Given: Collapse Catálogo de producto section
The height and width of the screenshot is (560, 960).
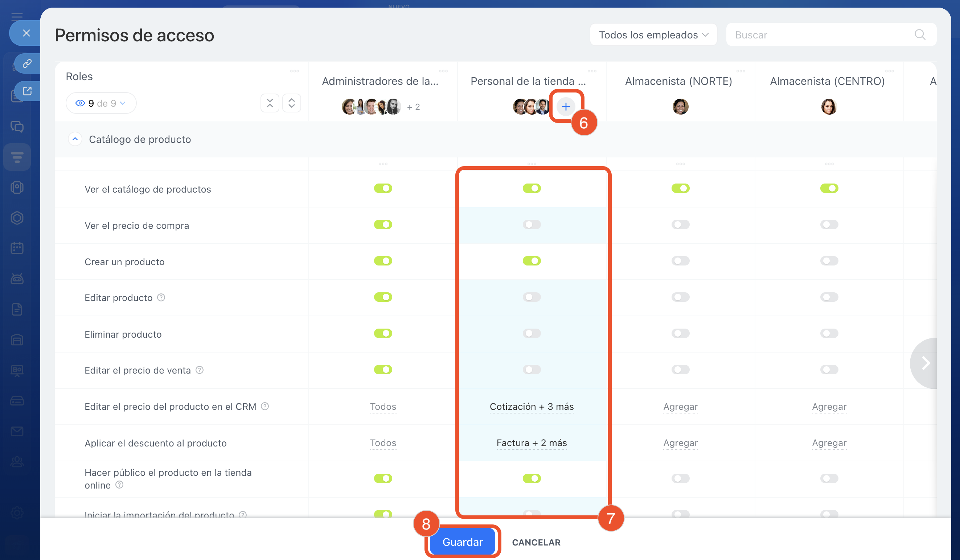Looking at the screenshot, I should click(x=75, y=139).
